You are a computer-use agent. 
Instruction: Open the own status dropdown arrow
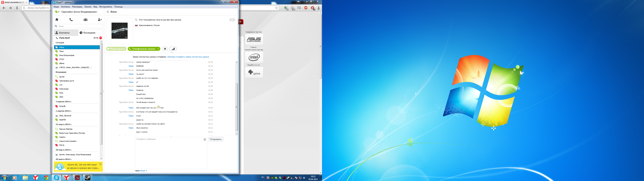59,12
